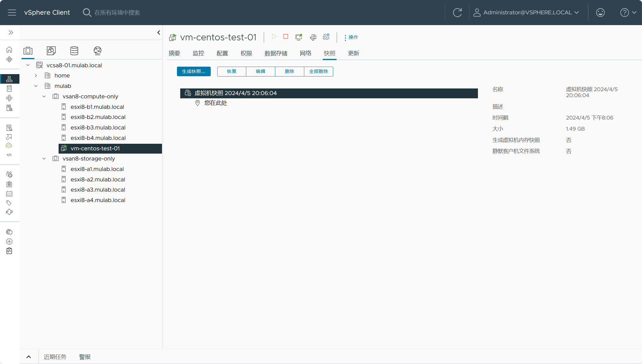Switch to VMs and Templates inventory view
Screen dimensions: 642x364
click(x=51, y=51)
